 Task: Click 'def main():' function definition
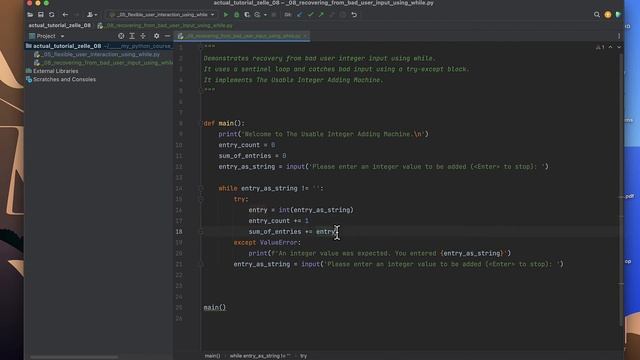pyautogui.click(x=224, y=123)
